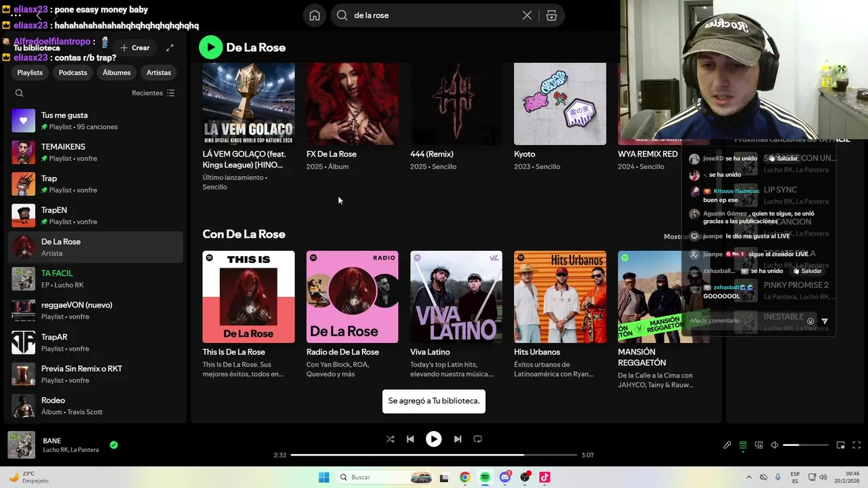Open the 444 (Remix) single cover
This screenshot has height=488, width=868.
456,104
